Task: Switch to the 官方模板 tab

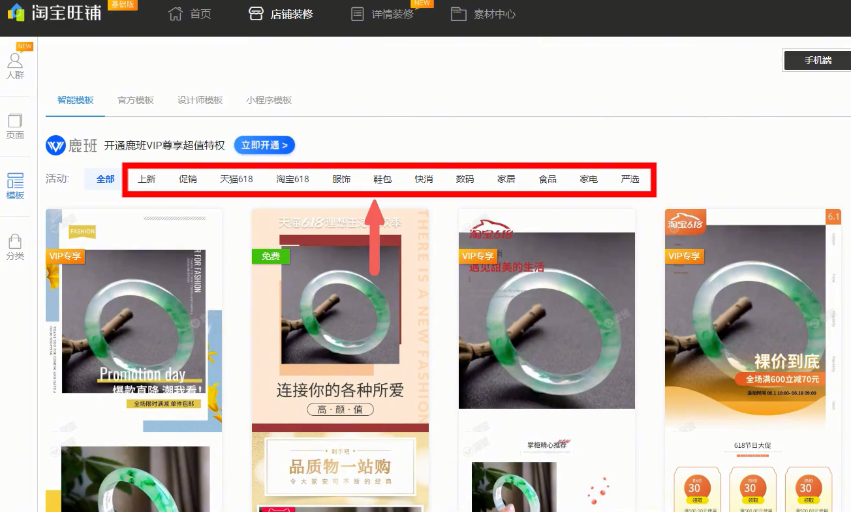Action: click(x=136, y=100)
